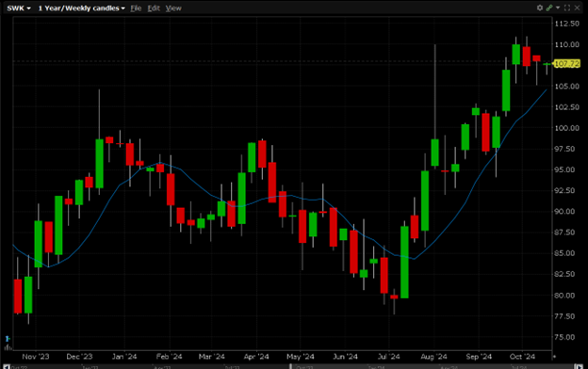588x369 pixels.
Task: Click the Aug '24 date axis label
Action: point(433,356)
